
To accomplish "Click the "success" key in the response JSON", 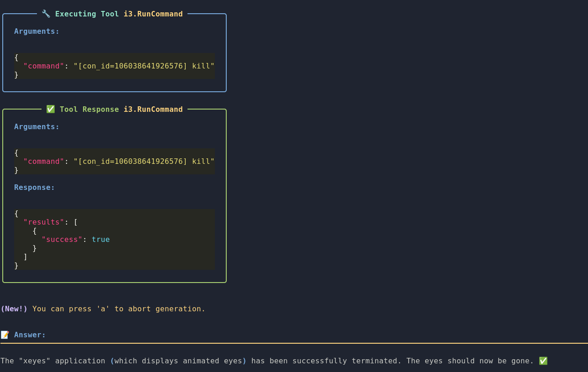I will pyautogui.click(x=62, y=239).
